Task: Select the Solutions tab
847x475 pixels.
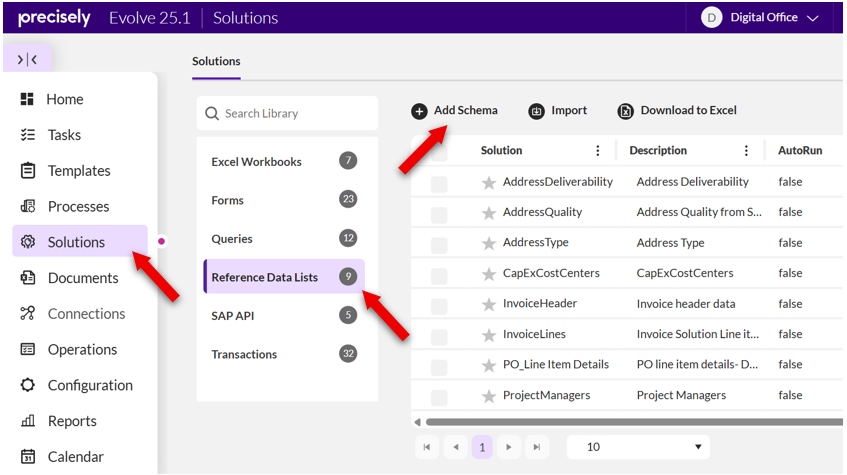Action: click(x=216, y=61)
